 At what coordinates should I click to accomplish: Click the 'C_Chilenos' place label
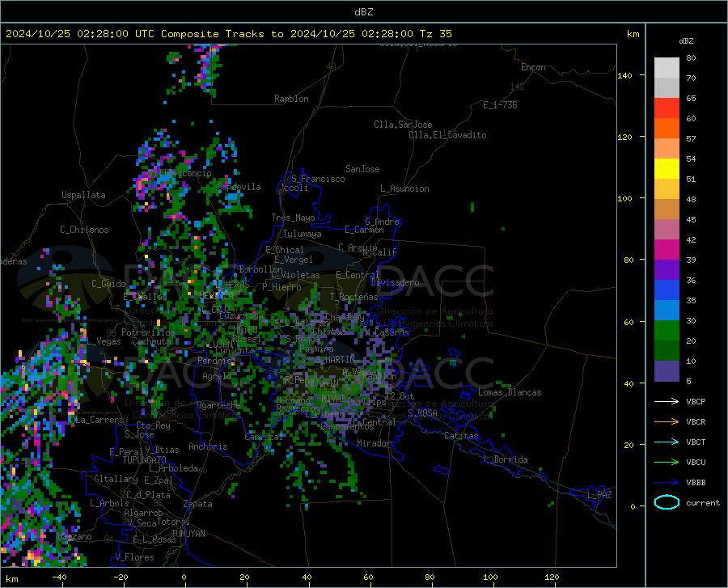(x=84, y=230)
